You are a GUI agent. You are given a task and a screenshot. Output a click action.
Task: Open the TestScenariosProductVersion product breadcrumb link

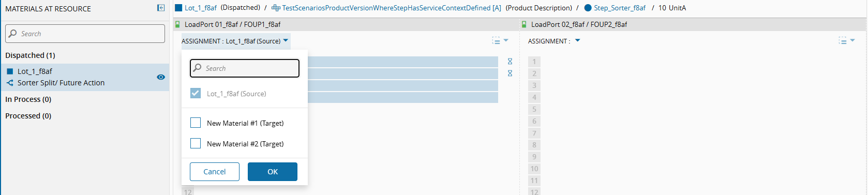tap(392, 8)
